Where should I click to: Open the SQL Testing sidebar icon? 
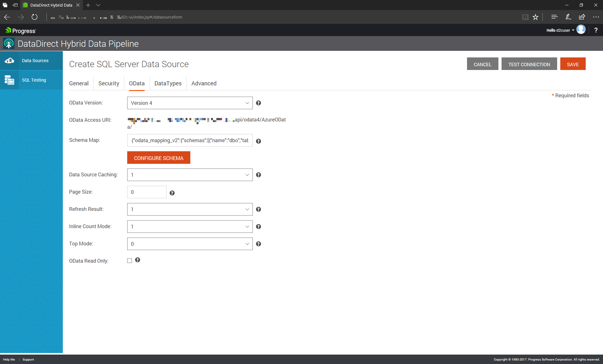[9, 80]
